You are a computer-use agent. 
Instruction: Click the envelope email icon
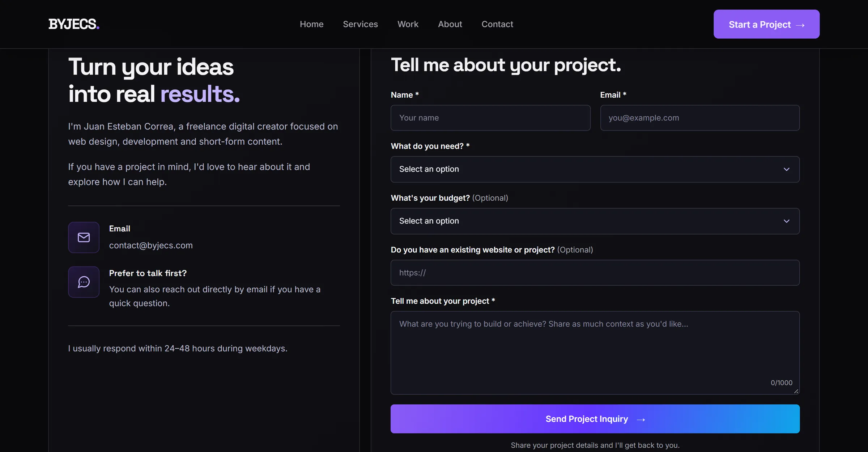coord(84,237)
